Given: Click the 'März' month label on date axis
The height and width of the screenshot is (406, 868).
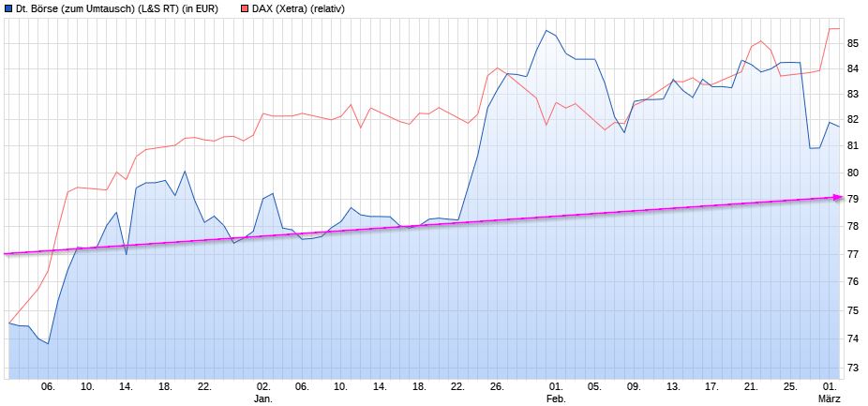Looking at the screenshot, I should [x=831, y=398].
